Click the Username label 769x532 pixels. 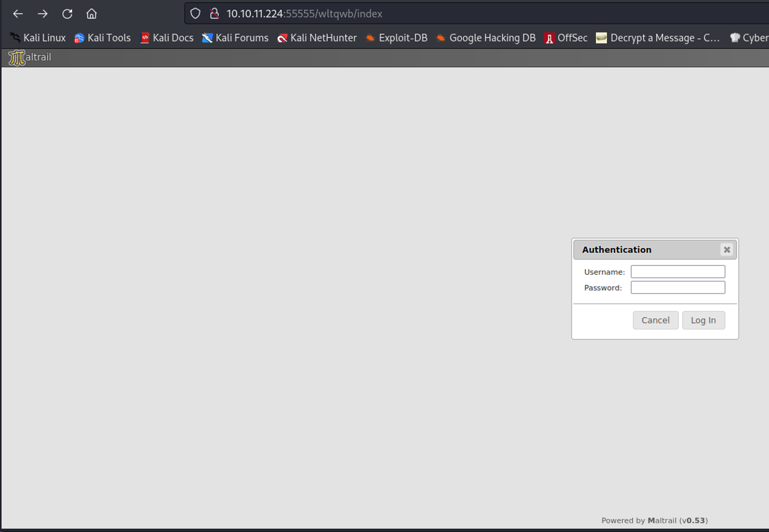click(x=604, y=272)
